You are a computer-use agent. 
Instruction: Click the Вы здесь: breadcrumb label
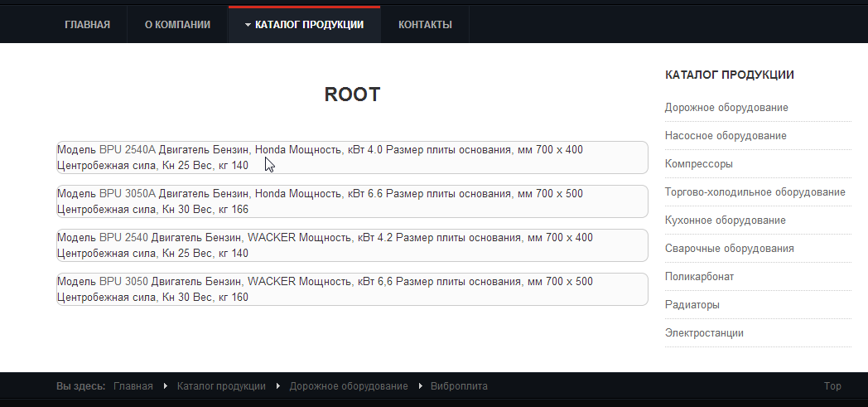tap(81, 386)
